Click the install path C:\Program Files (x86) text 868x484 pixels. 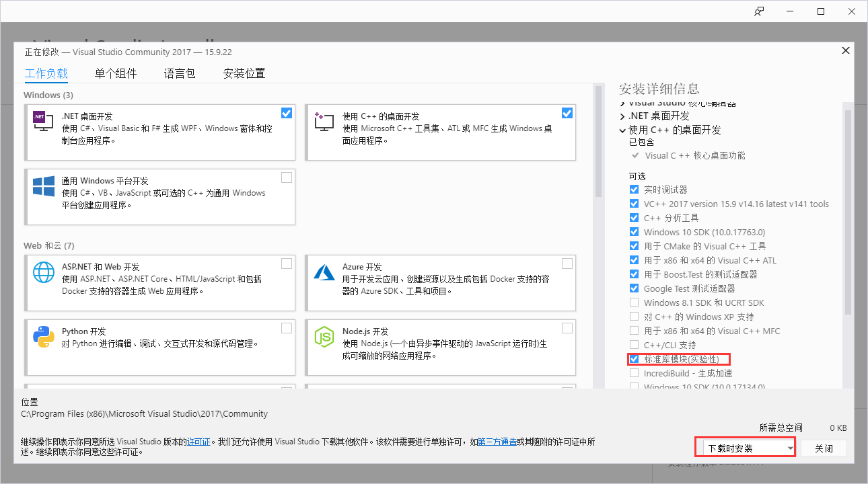145,414
